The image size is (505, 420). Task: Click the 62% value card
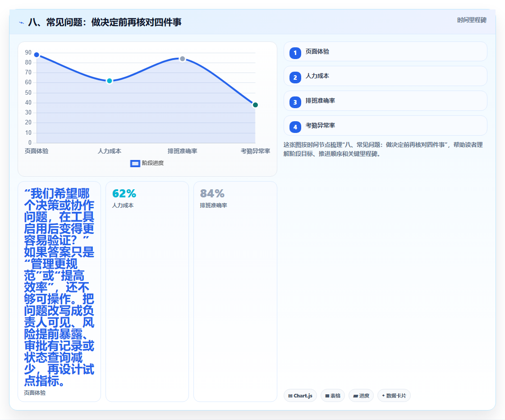147,292
